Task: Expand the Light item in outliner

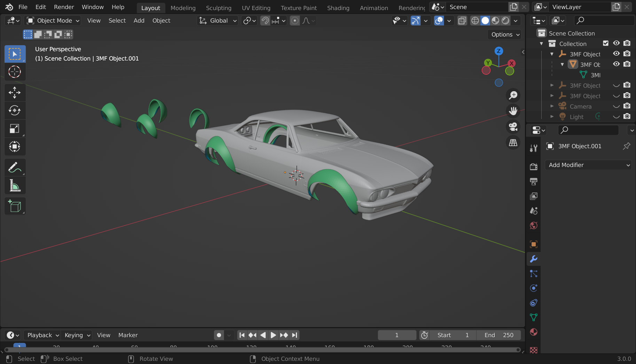Action: 552,117
